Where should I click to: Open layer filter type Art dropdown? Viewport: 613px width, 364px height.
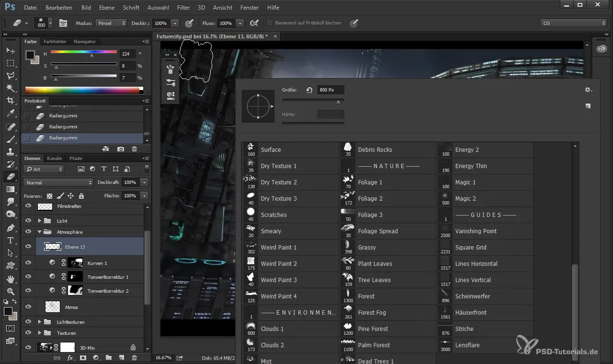pyautogui.click(x=44, y=169)
